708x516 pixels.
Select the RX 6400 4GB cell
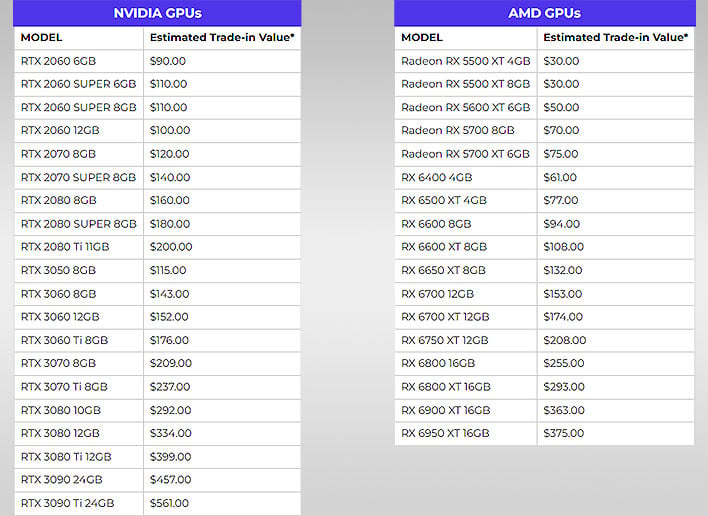click(x=466, y=177)
